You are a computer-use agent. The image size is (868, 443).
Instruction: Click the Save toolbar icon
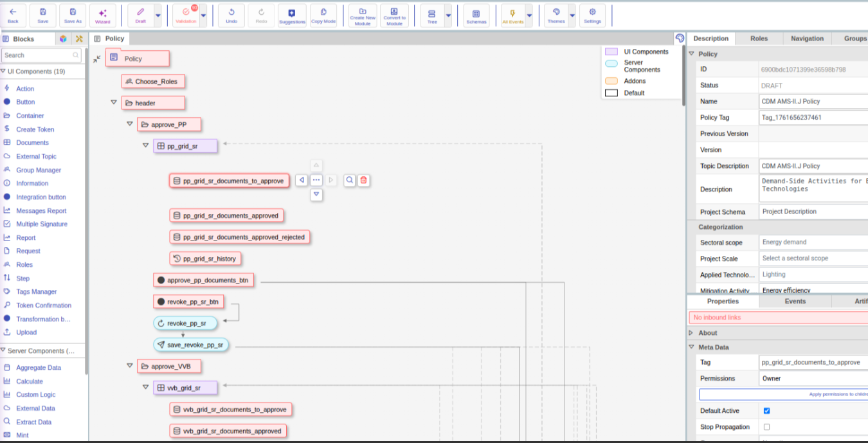pyautogui.click(x=42, y=15)
